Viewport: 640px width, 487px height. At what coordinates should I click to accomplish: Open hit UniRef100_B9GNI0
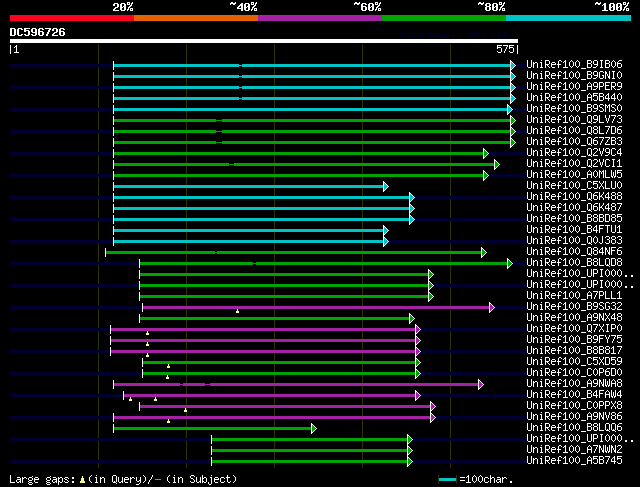pos(574,76)
